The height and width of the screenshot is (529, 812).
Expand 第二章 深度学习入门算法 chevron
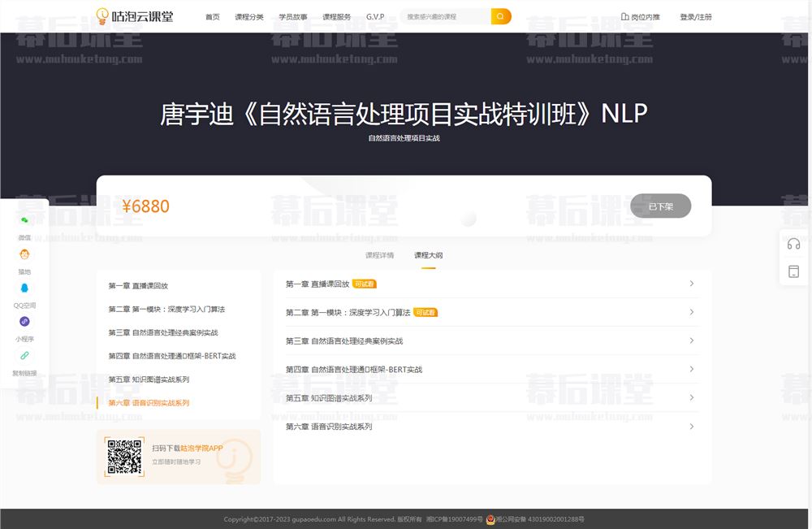[692, 312]
